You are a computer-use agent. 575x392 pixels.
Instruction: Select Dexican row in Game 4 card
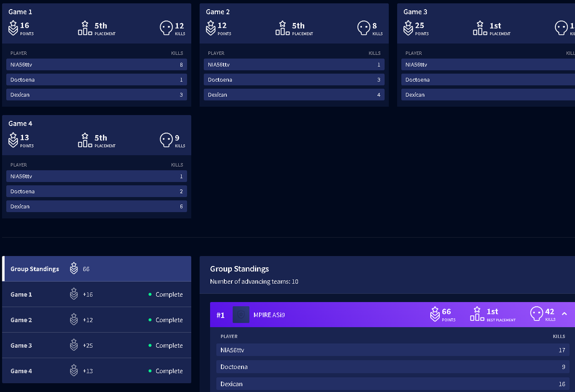[x=97, y=207]
